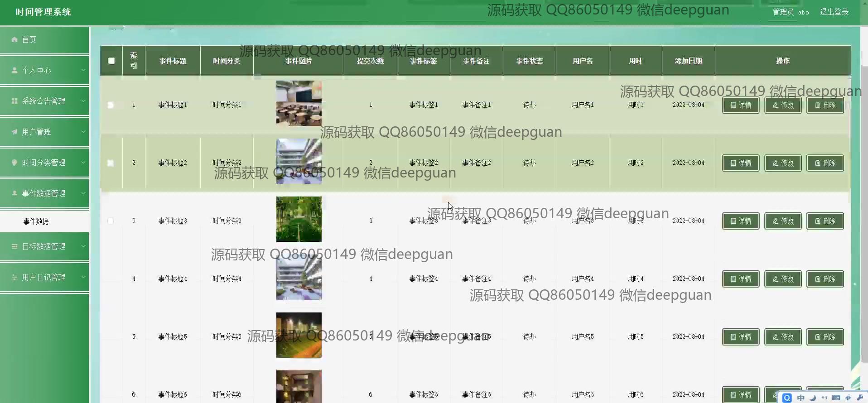Expand the 个人中心 dropdown arrow
The height and width of the screenshot is (403, 868).
83,70
